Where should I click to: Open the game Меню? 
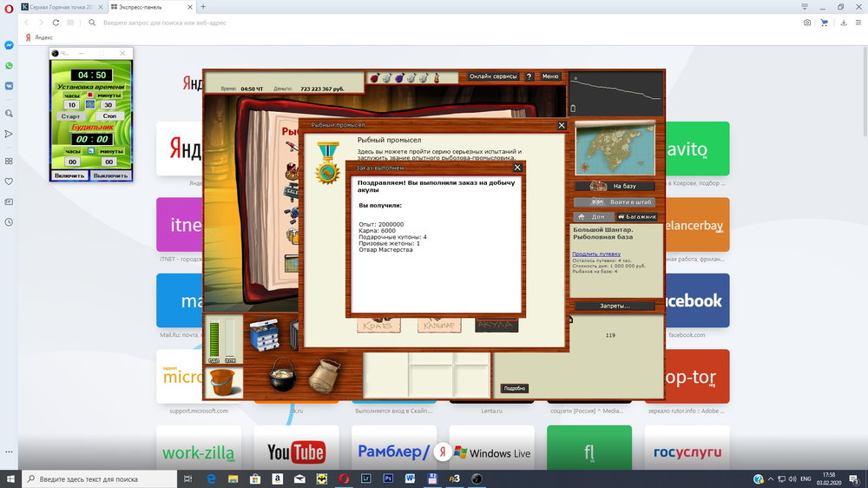550,76
